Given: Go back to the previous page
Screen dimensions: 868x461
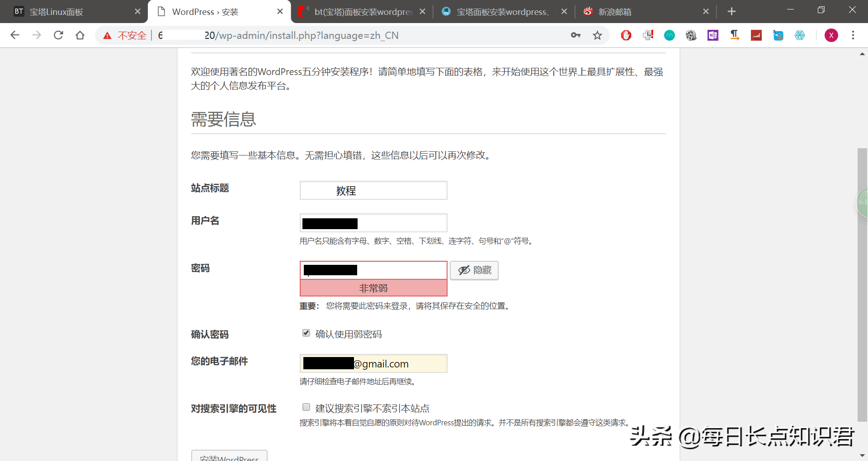Looking at the screenshot, I should [15, 35].
